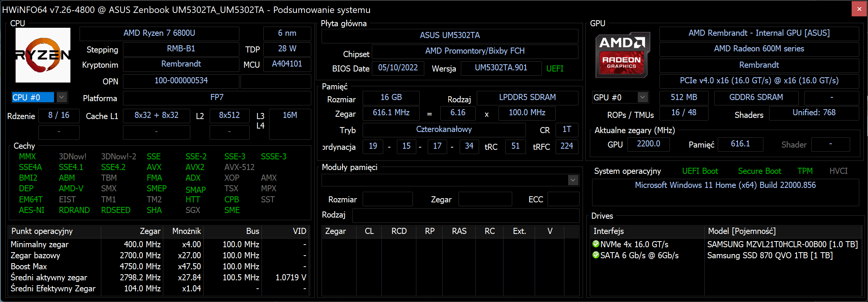Click the AMD Rembrandt Internal GPU name
The image size is (868, 302).
(x=759, y=33)
